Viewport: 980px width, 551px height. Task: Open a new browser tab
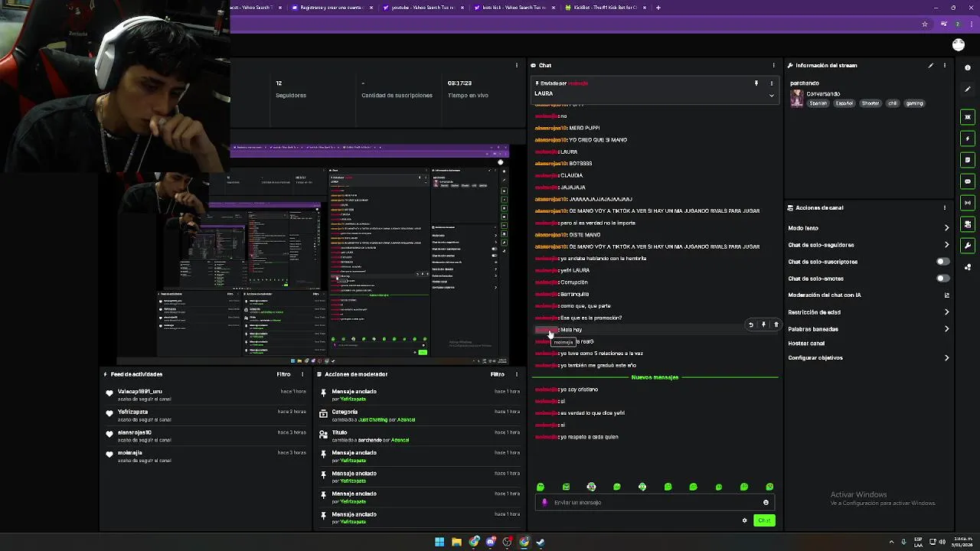pos(658,8)
